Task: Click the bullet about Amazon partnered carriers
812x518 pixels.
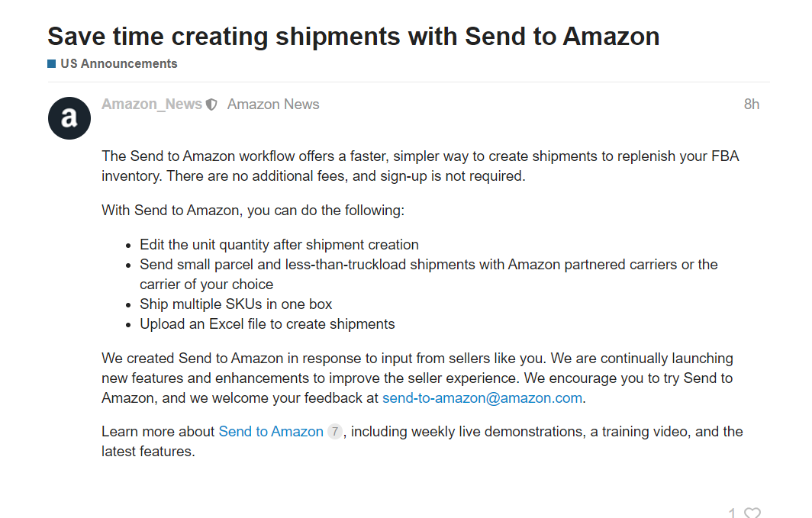Action: click(428, 265)
